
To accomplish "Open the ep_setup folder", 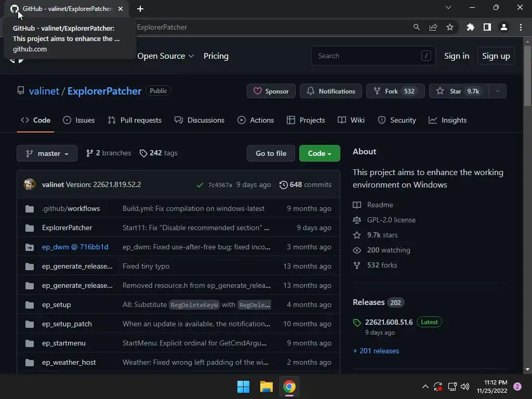I will 56,304.
